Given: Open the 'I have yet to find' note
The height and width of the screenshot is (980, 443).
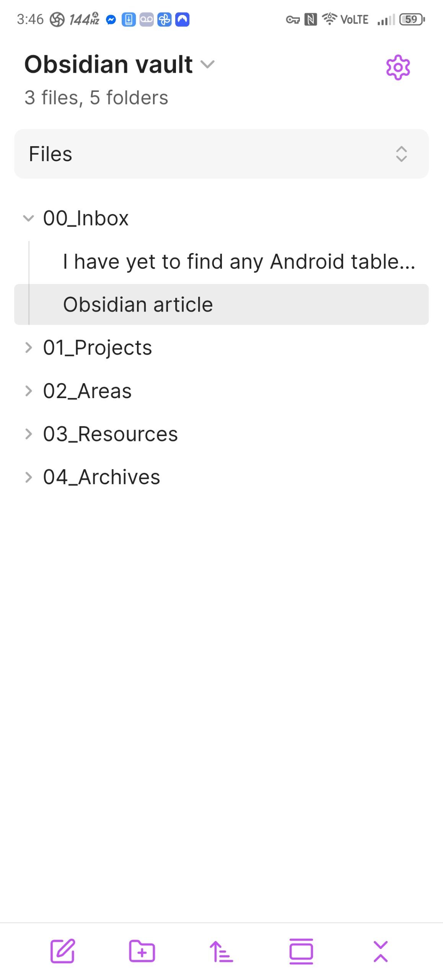Looking at the screenshot, I should point(239,262).
